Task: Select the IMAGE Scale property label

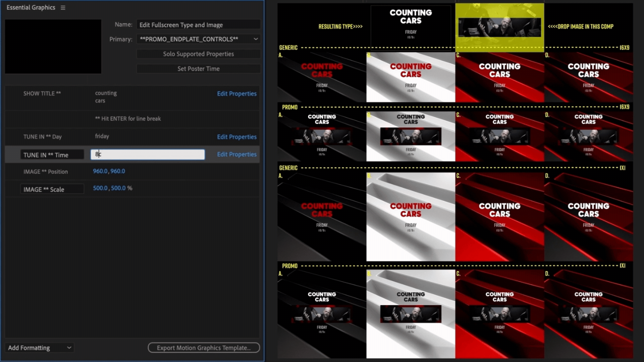Action: (52, 189)
